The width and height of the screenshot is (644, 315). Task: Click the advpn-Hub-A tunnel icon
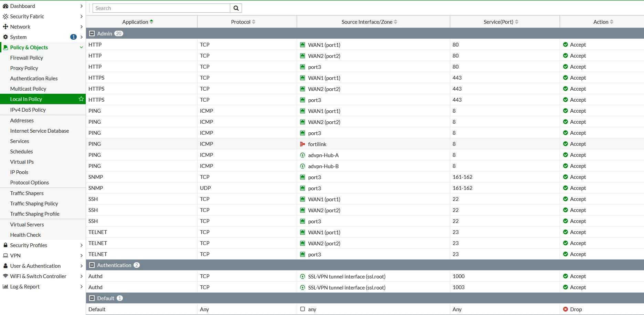[303, 155]
